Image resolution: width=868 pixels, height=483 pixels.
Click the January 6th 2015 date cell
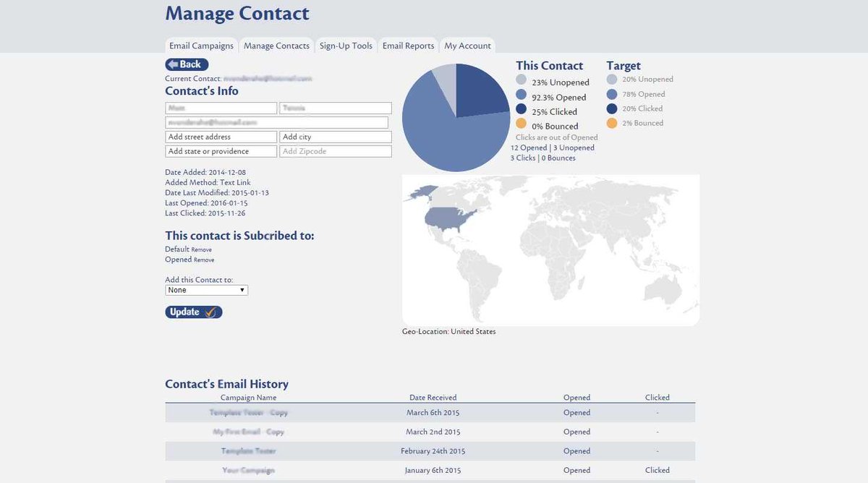tap(433, 470)
